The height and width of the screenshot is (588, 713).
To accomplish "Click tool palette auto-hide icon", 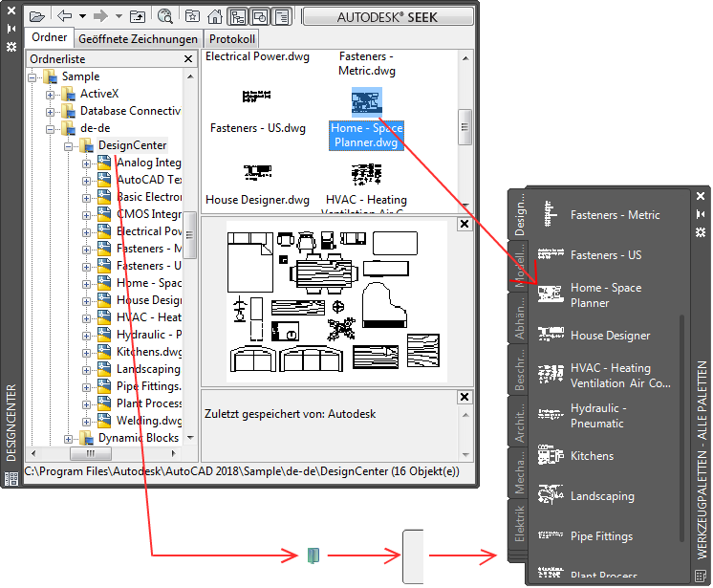I will click(701, 214).
